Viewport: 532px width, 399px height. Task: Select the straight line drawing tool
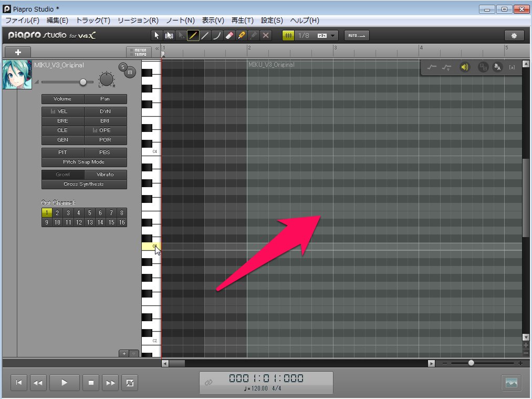pyautogui.click(x=205, y=35)
